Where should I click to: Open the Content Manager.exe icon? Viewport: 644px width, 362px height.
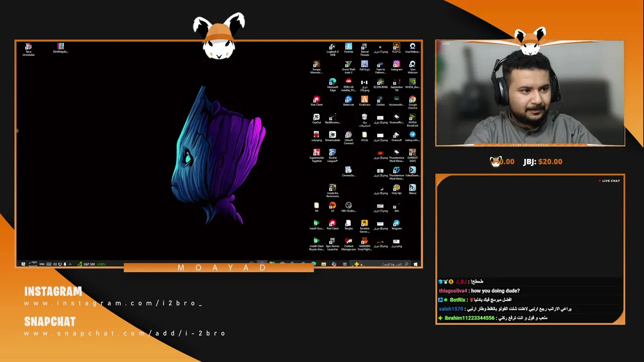click(349, 243)
